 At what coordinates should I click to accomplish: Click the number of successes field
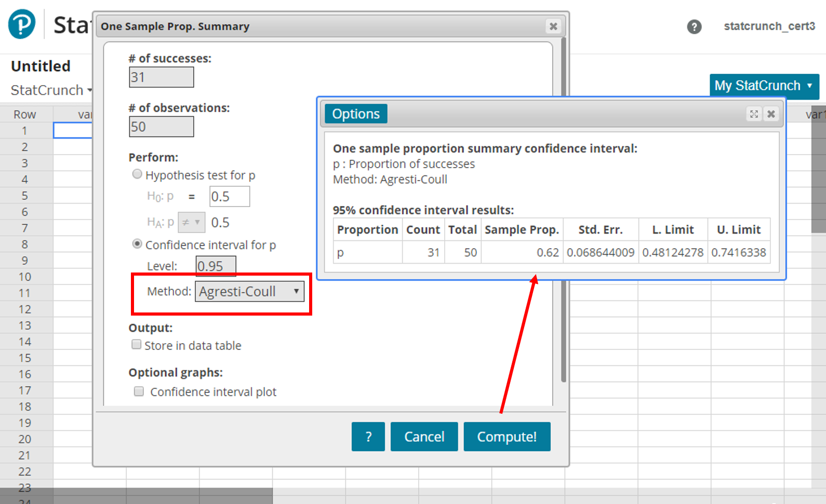click(161, 77)
